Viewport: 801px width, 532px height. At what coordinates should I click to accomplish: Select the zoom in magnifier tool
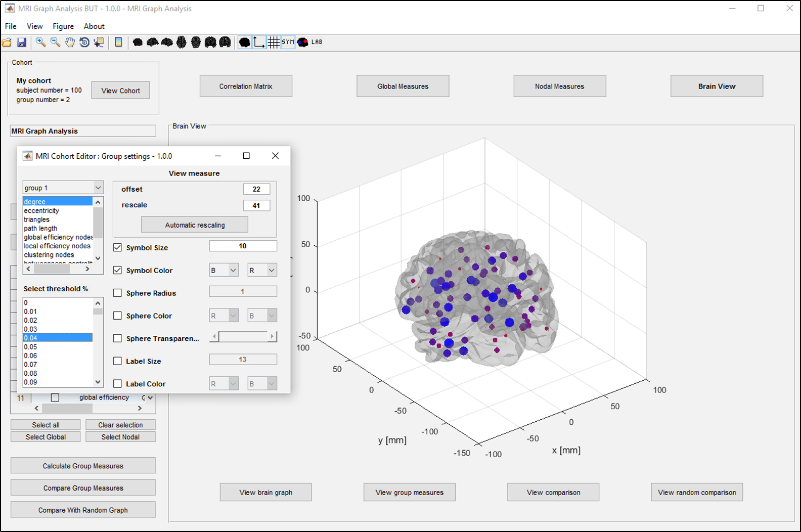coord(41,42)
